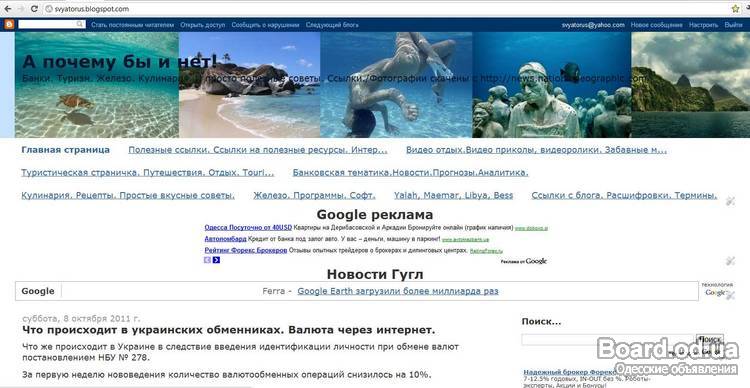Image resolution: width=750 pixels, height=388 pixels.
Task: Click Следующий блог in navbar
Action: point(332,25)
